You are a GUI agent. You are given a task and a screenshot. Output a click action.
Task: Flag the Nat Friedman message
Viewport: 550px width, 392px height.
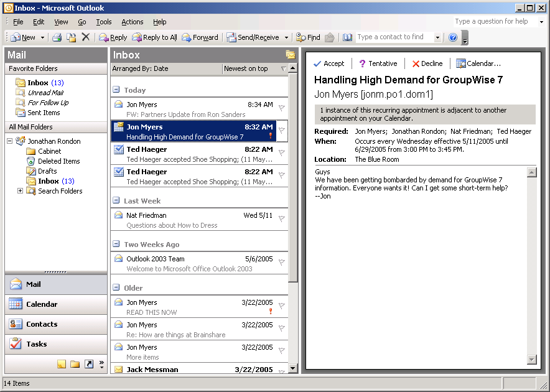tap(282, 218)
